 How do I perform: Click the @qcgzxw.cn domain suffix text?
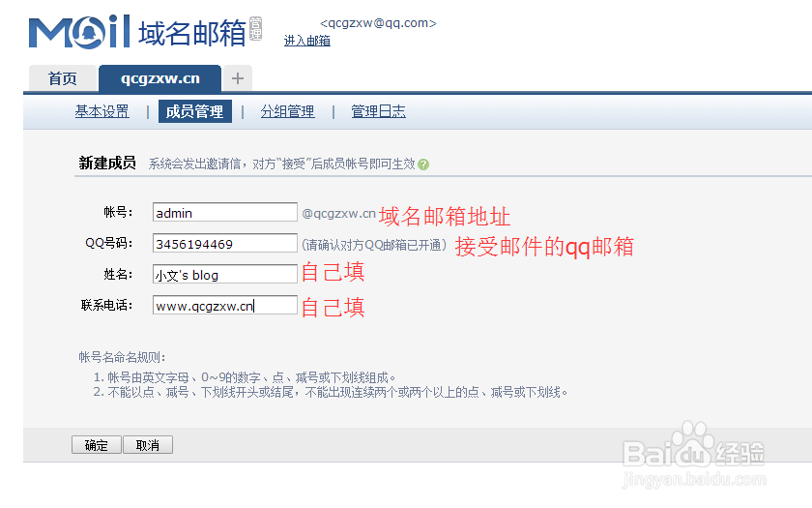[x=338, y=214]
